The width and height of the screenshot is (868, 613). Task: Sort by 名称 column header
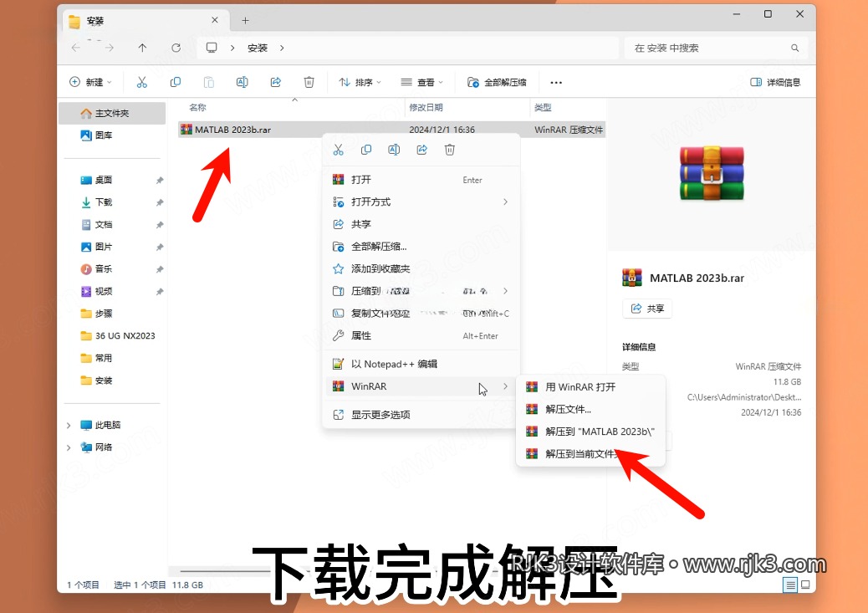[197, 107]
